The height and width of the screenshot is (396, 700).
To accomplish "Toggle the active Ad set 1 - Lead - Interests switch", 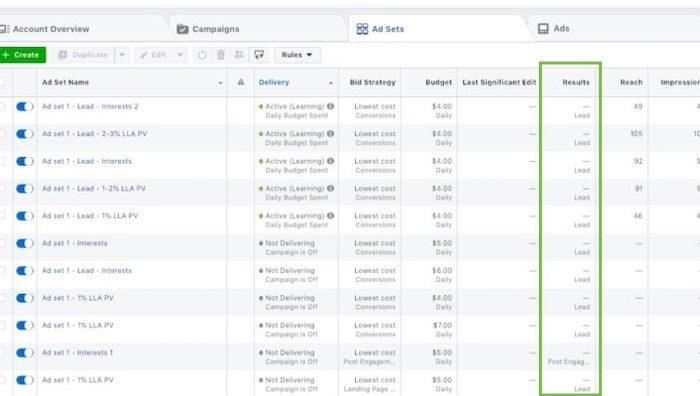I will coord(25,161).
